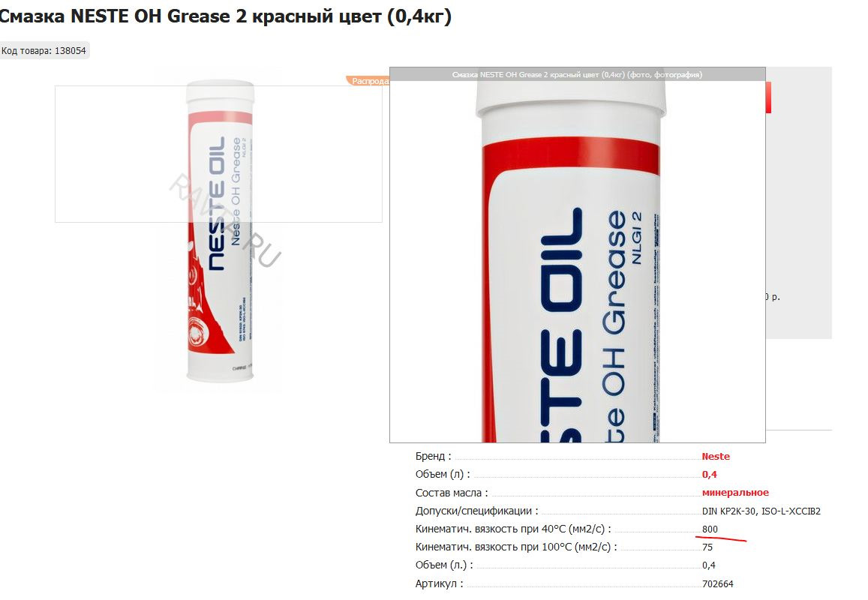Click the underlined 800 viscosity value
Screen dimensions: 868x600
click(710, 529)
